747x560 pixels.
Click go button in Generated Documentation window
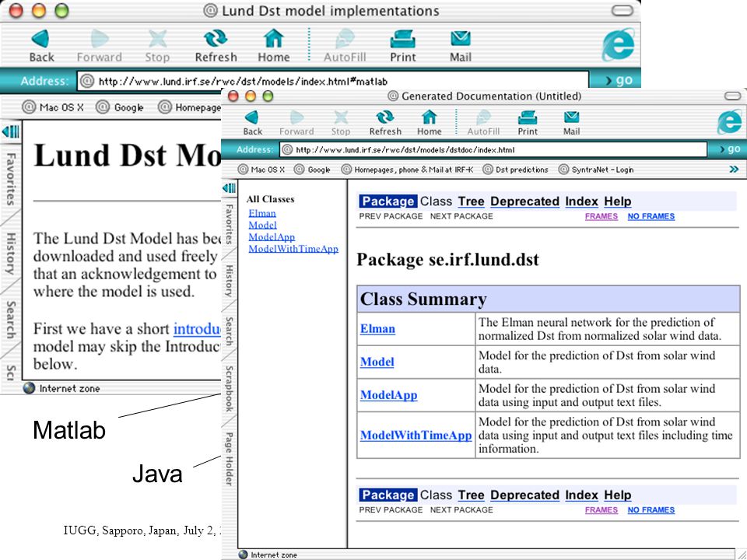731,149
